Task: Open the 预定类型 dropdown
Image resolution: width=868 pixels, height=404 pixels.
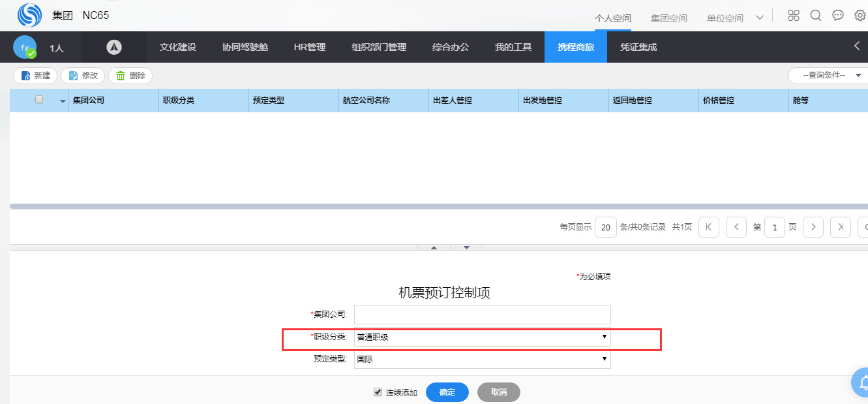Action: pos(482,359)
